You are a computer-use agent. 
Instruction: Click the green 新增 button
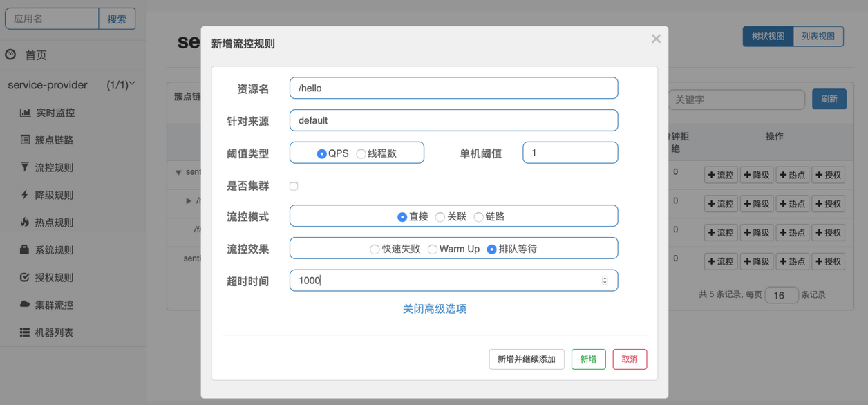(588, 359)
